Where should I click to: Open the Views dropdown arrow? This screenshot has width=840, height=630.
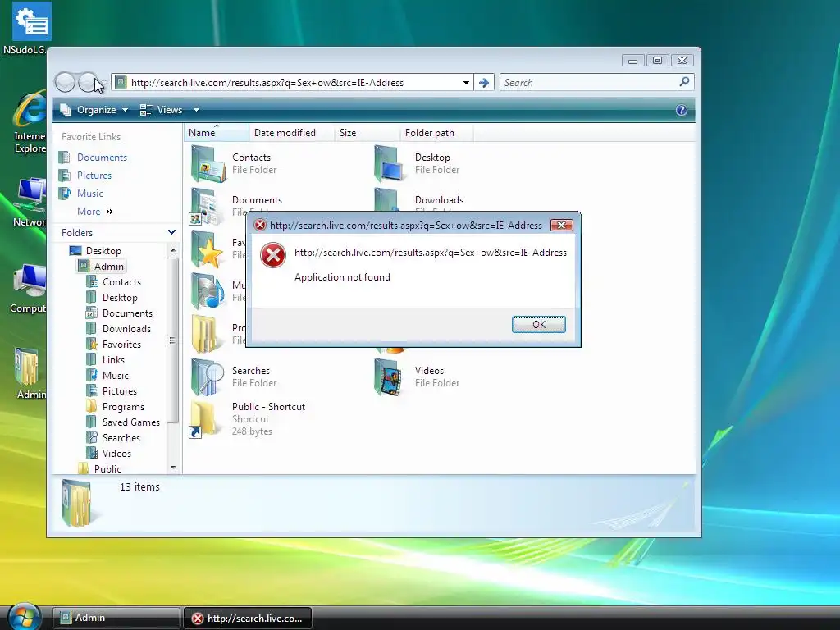[196, 110]
